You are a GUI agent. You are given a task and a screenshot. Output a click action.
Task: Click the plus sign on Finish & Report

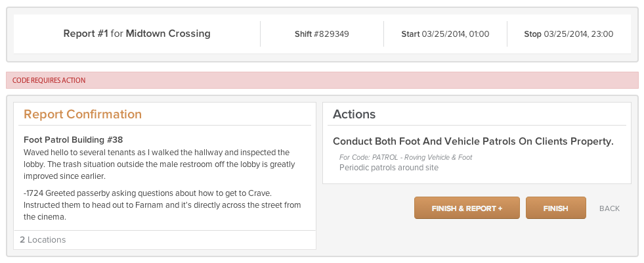500,208
